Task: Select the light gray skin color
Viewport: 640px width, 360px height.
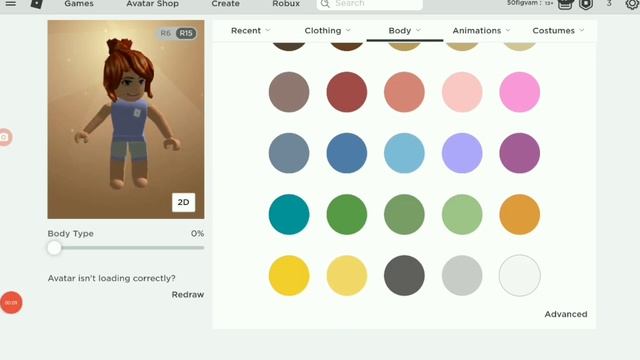Action: point(462,276)
